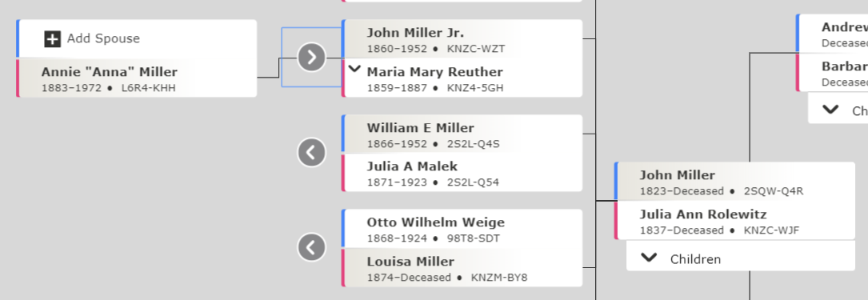Expand the Children chevron under Barbara
This screenshot has width=868, height=300.
[831, 110]
